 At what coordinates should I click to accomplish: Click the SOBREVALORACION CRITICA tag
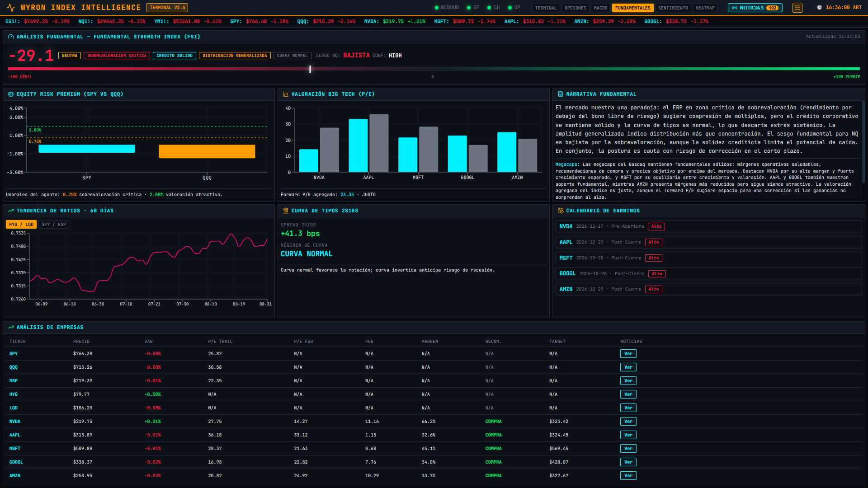(x=117, y=56)
